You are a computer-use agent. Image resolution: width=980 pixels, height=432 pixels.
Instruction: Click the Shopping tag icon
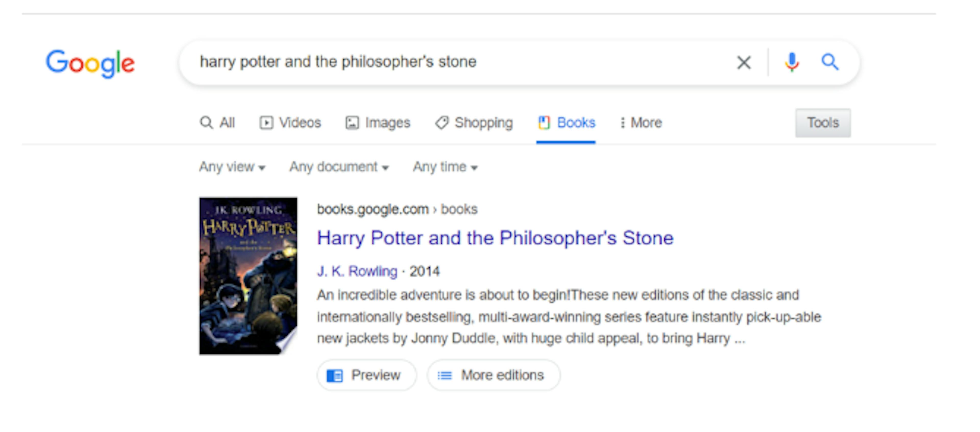[x=442, y=123]
